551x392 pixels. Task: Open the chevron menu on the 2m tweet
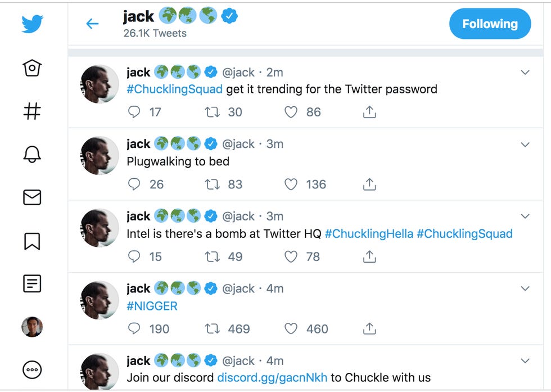[x=525, y=73]
